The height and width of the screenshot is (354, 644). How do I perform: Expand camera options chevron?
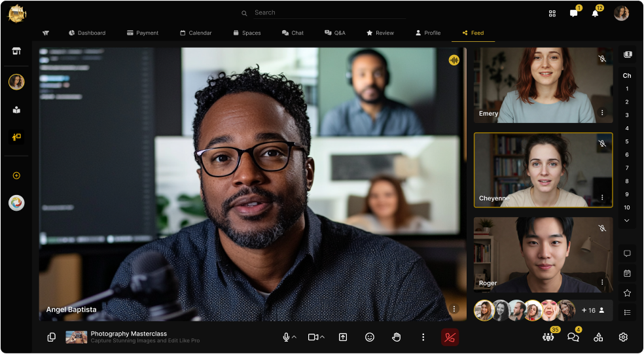[x=322, y=337]
